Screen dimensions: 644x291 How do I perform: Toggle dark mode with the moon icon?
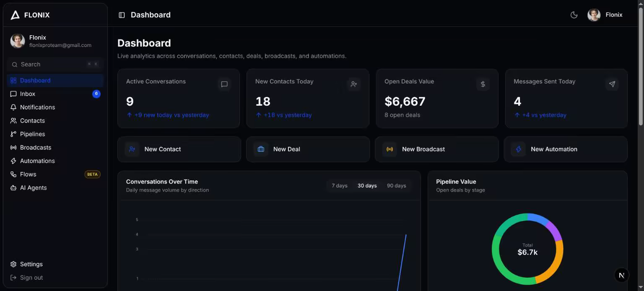tap(574, 15)
